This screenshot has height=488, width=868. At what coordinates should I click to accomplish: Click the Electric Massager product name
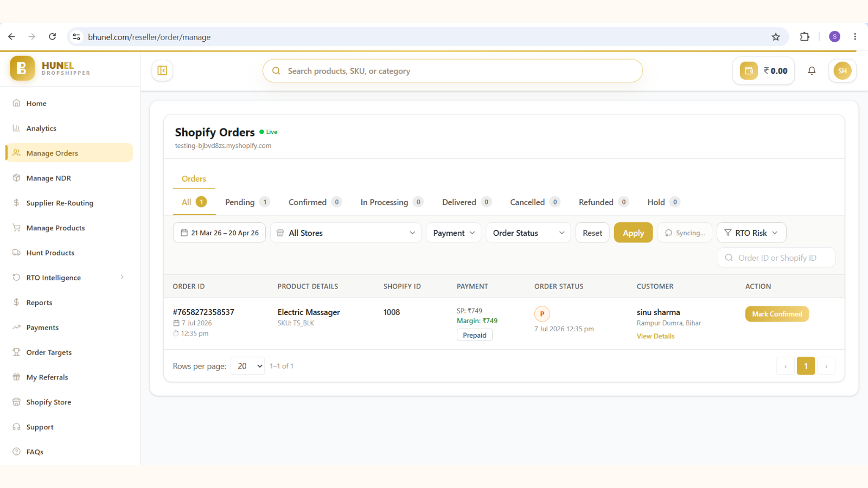pos(309,312)
